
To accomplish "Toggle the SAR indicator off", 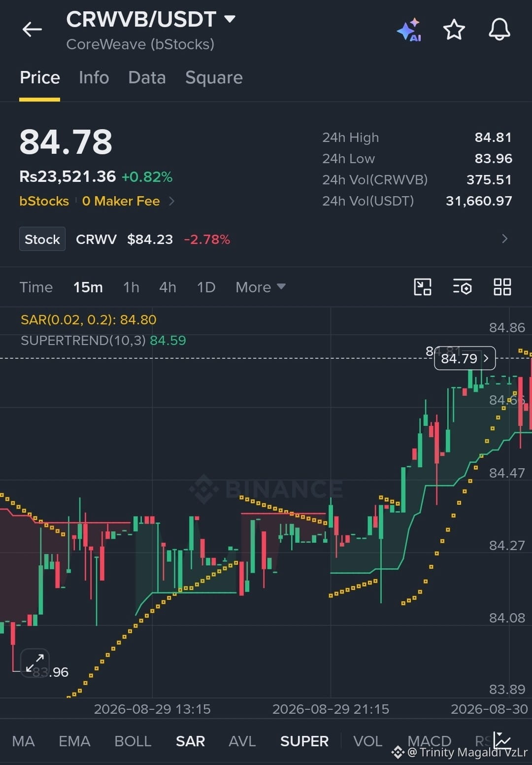I will (x=190, y=741).
